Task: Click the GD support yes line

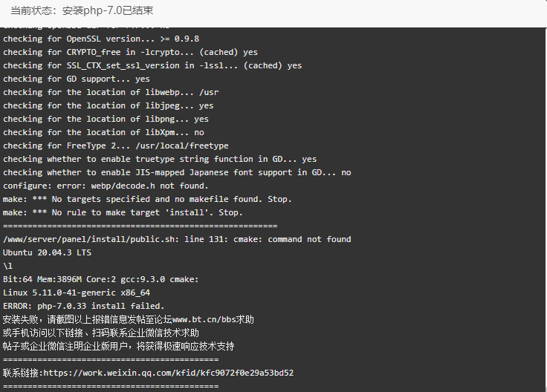Action: [77, 79]
